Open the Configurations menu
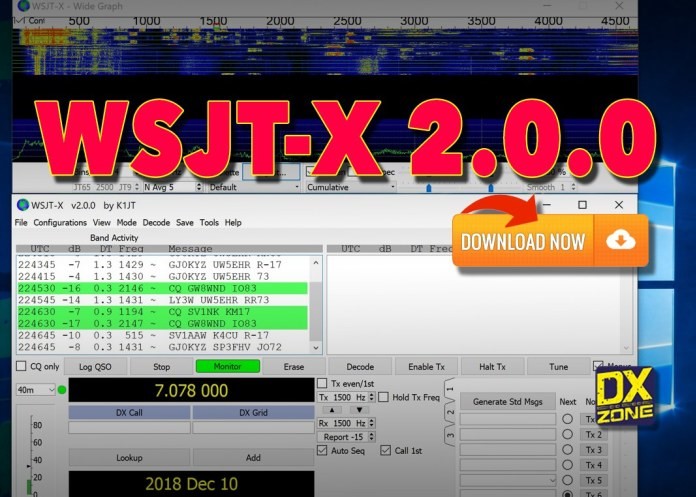 60,222
